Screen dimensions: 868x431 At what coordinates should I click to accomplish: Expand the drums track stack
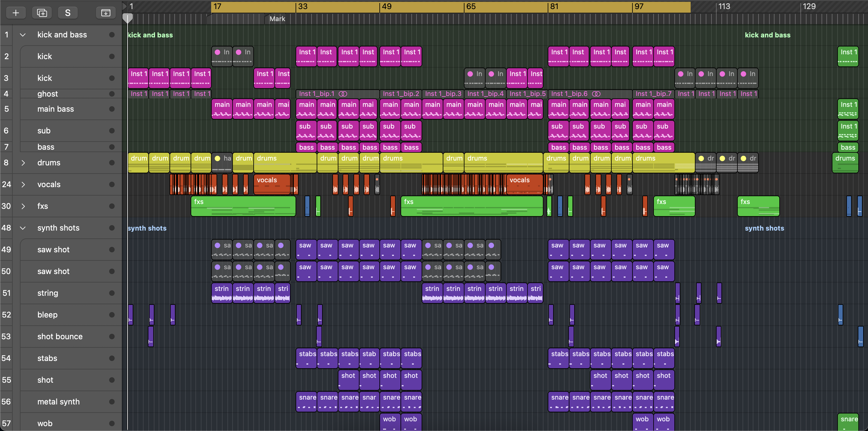point(23,163)
